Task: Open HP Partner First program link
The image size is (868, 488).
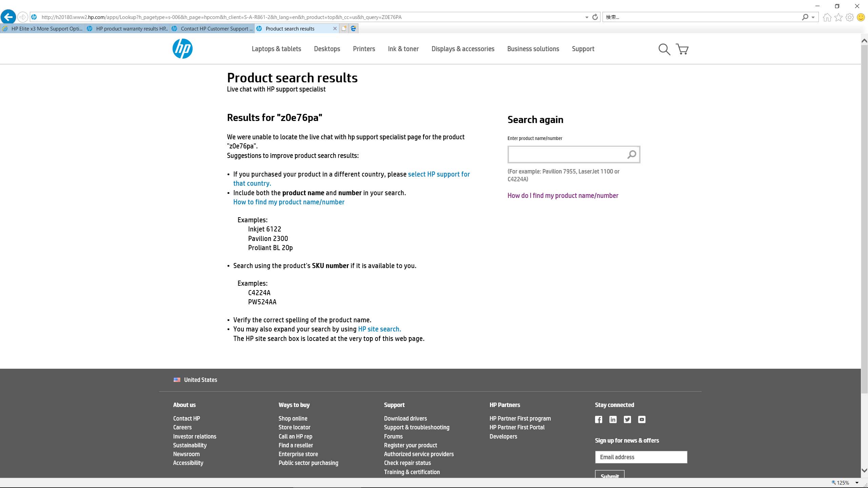Action: click(520, 419)
